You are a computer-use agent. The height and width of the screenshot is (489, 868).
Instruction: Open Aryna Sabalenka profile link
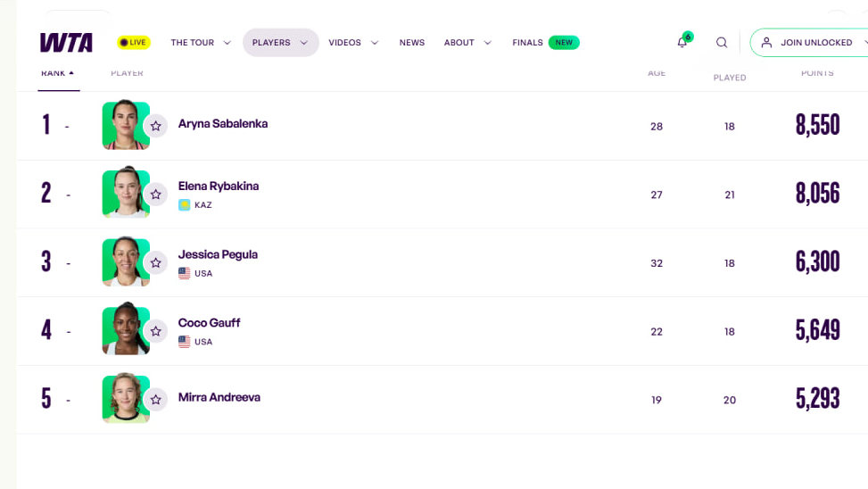pyautogui.click(x=222, y=124)
